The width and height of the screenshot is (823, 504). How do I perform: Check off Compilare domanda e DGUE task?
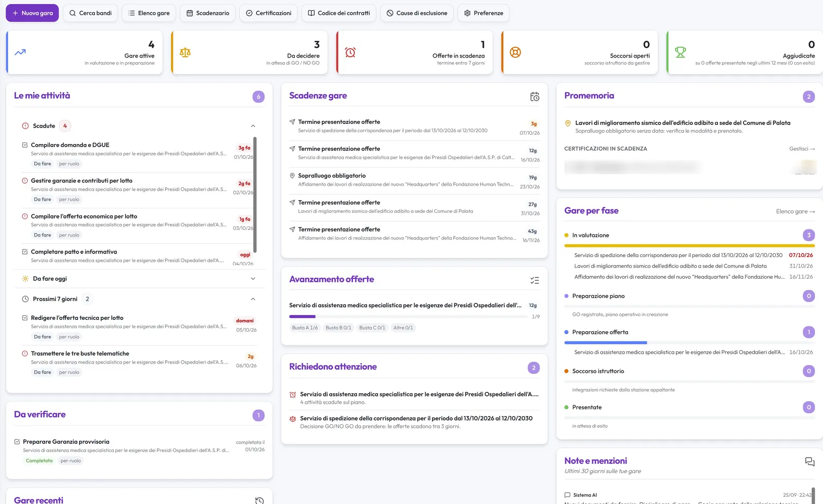click(25, 145)
